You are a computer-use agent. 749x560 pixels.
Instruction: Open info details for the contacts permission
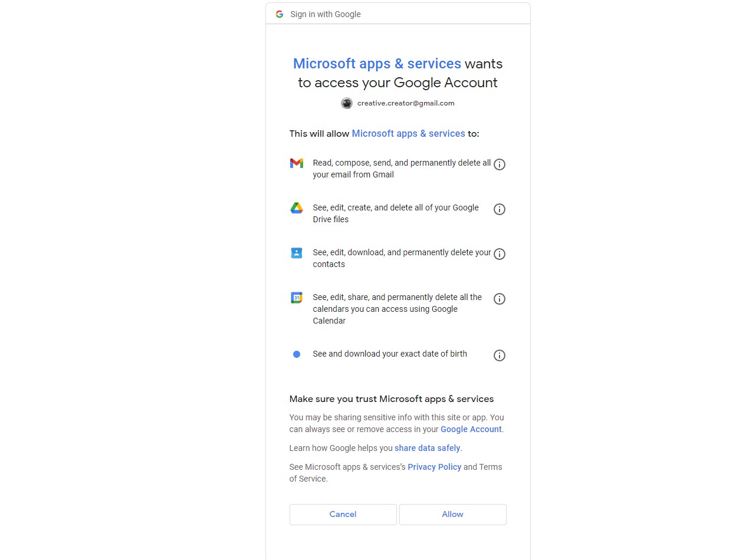pos(500,254)
